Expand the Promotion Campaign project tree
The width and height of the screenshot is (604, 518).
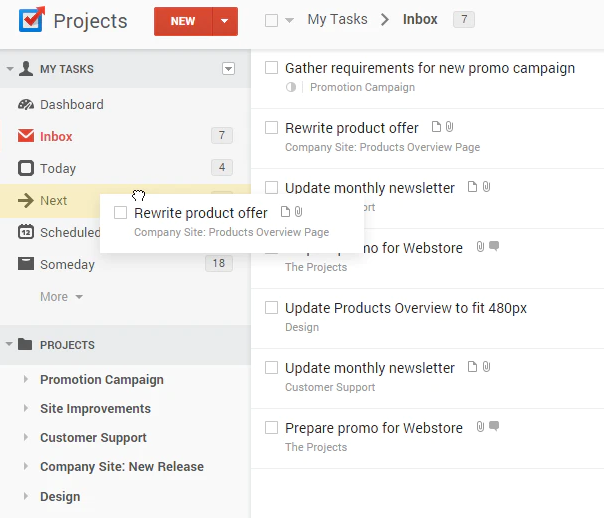tap(26, 380)
